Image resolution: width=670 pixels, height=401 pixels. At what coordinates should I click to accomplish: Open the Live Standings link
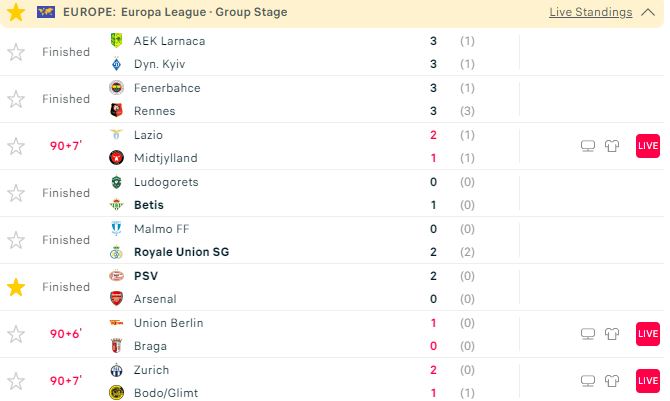[x=590, y=13]
